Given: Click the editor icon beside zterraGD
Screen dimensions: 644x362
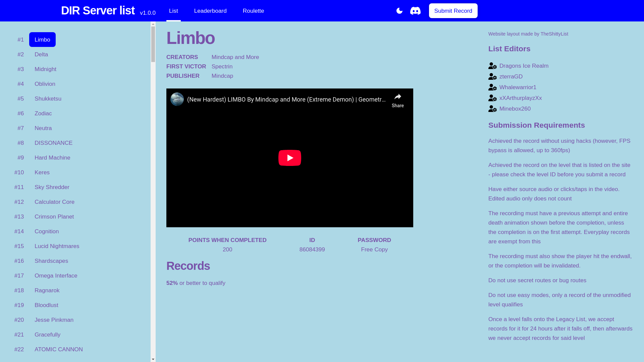Looking at the screenshot, I should (492, 77).
